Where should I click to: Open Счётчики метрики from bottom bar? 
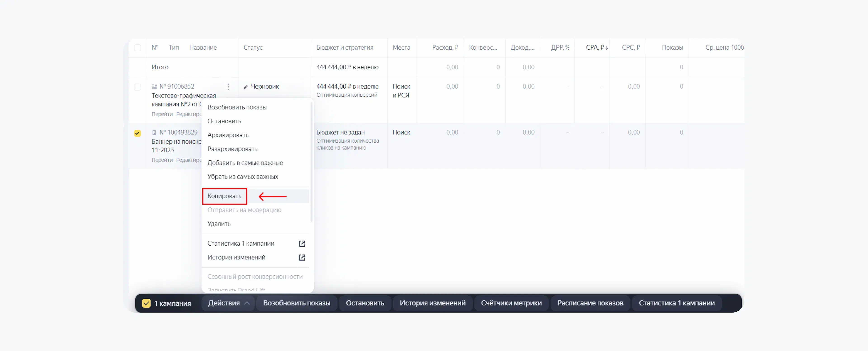(511, 303)
